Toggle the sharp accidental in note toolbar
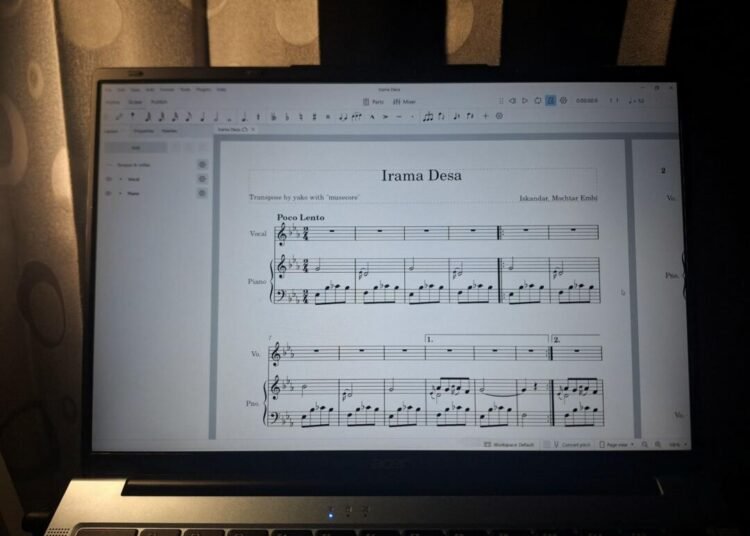 point(313,116)
